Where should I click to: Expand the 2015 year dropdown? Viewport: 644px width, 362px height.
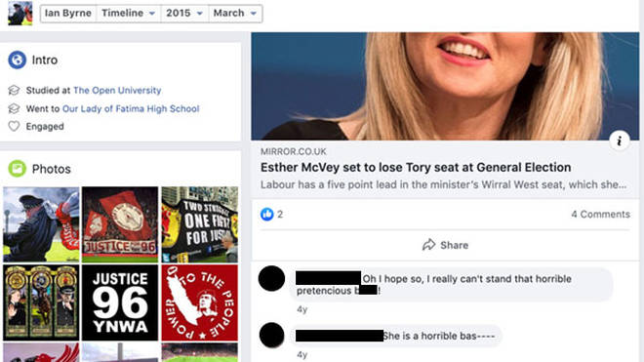pos(184,13)
